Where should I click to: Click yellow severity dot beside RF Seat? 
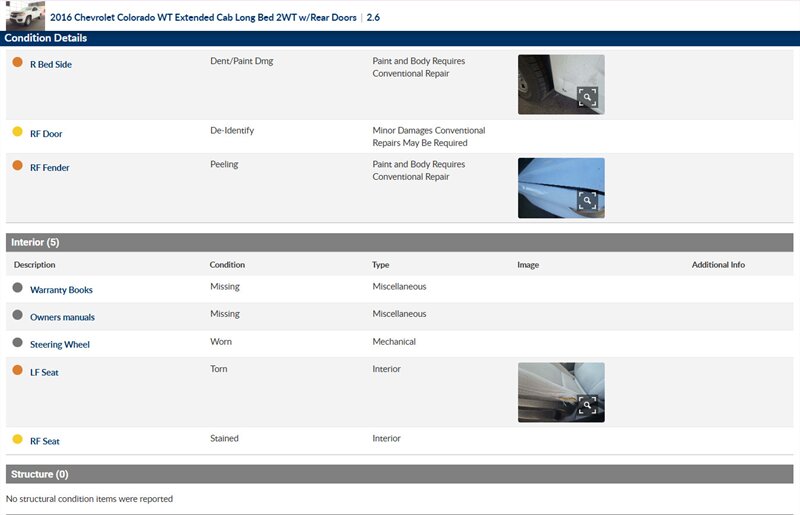[17, 439]
